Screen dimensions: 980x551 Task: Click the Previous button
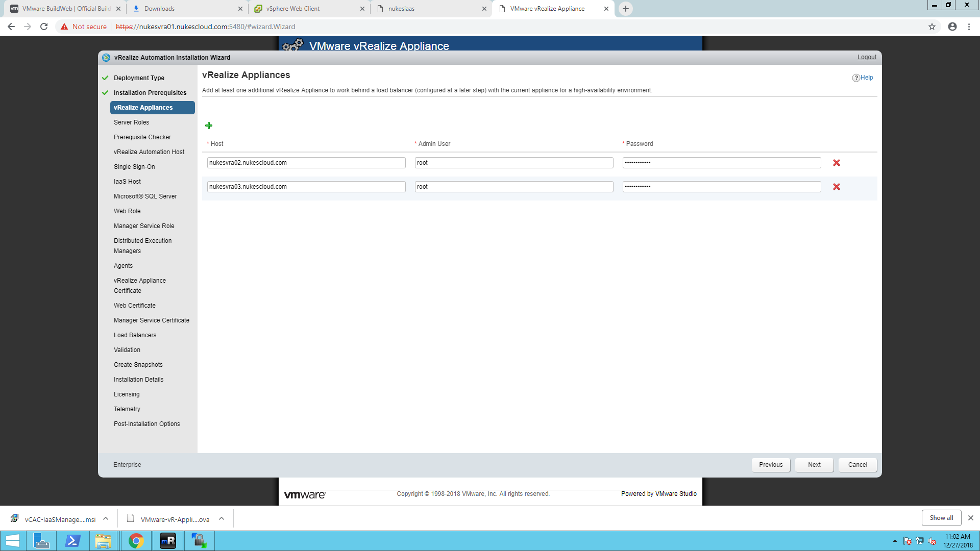pos(771,465)
